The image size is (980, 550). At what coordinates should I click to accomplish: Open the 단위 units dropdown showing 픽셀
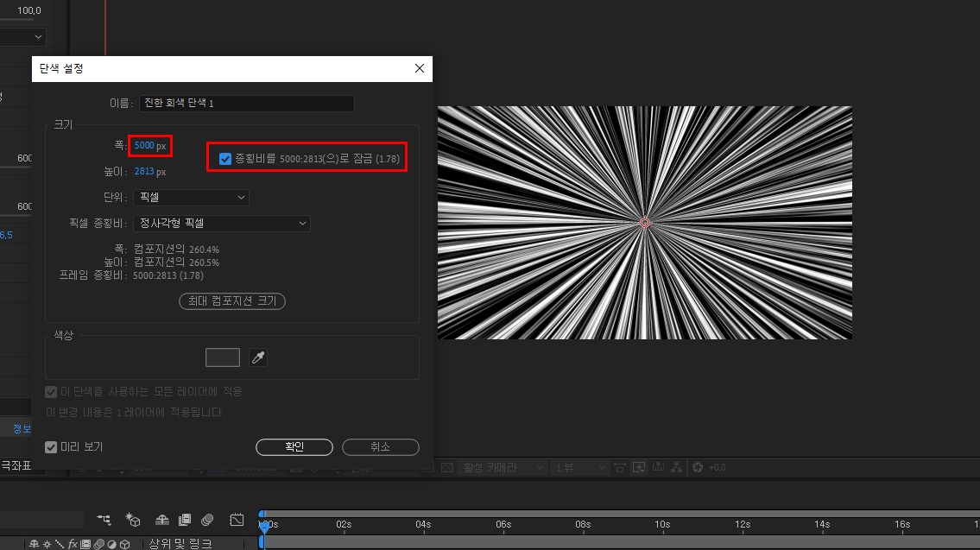[191, 198]
